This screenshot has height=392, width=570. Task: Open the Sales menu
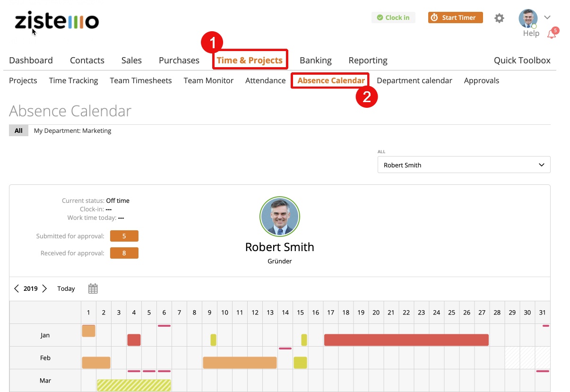pyautogui.click(x=131, y=60)
